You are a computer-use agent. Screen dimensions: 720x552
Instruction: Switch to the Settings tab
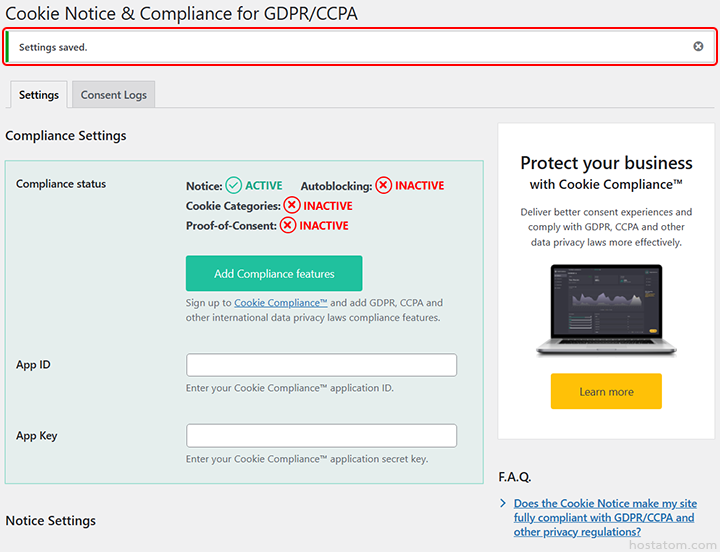tap(39, 95)
